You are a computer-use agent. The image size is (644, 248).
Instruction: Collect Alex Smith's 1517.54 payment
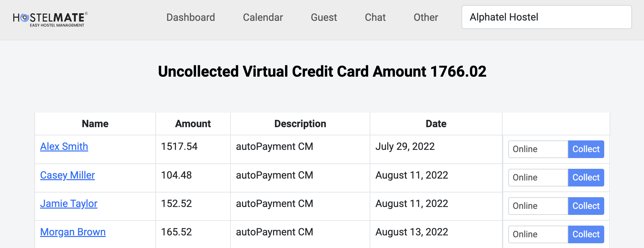point(586,149)
